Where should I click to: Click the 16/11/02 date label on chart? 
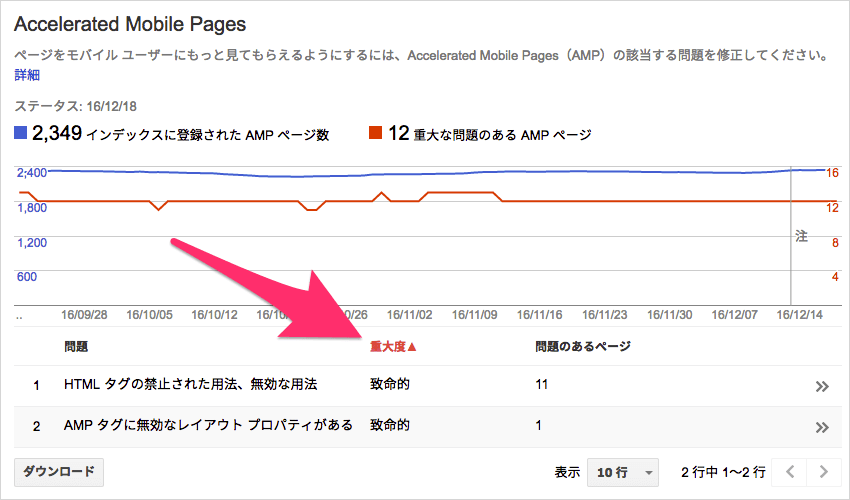tap(409, 315)
